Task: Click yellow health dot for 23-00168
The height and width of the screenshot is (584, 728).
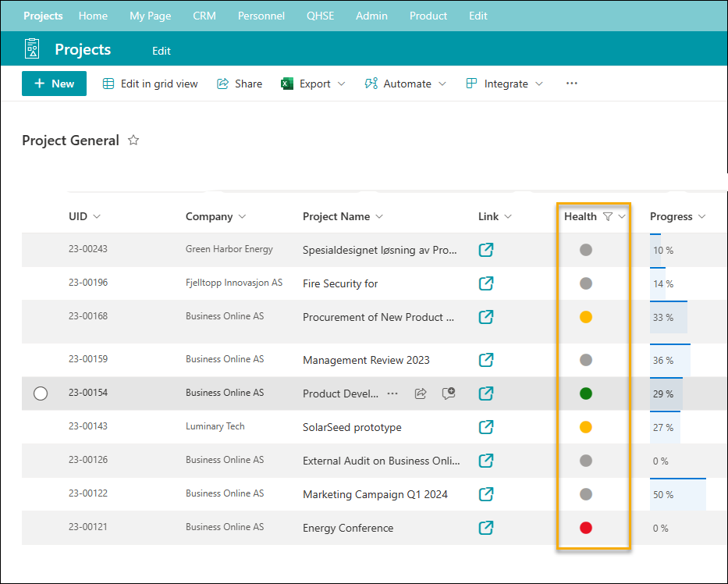Action: (x=586, y=317)
